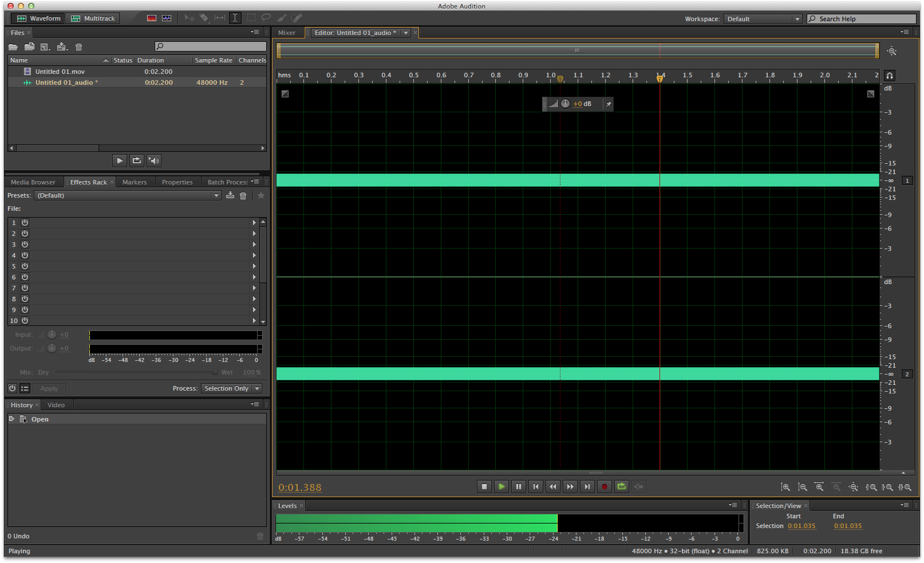Select the Move tool
The image size is (924, 563).
(x=189, y=18)
